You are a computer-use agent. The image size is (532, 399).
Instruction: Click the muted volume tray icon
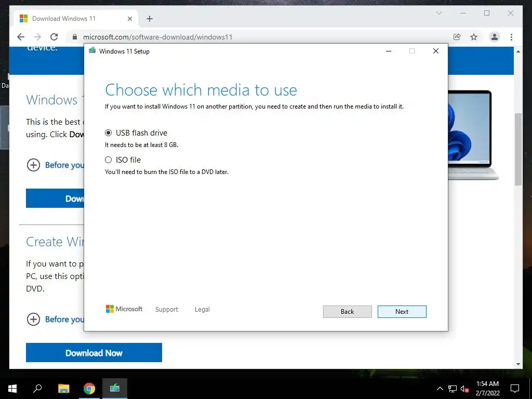coord(465,389)
